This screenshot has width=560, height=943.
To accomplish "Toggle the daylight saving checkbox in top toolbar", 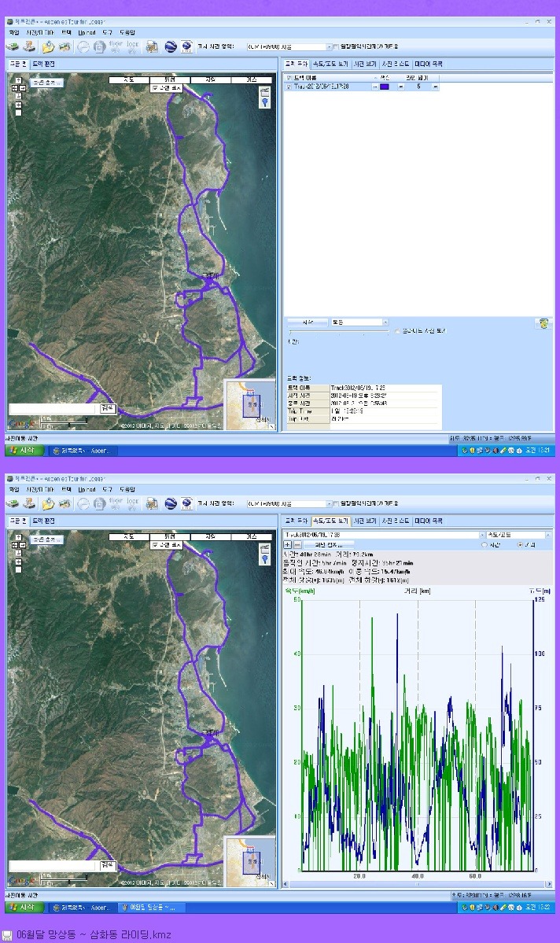I will coord(336,46).
